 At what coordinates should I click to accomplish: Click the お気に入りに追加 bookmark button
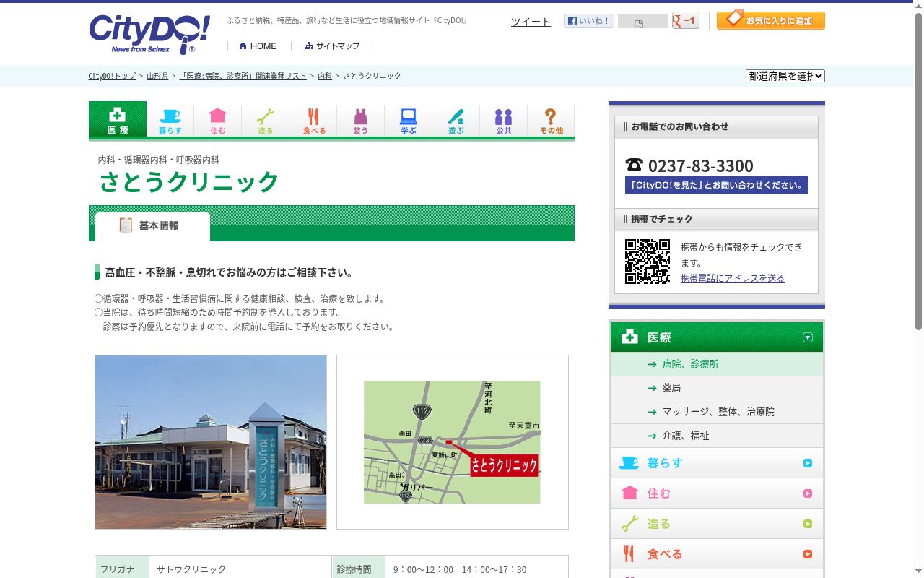point(771,20)
